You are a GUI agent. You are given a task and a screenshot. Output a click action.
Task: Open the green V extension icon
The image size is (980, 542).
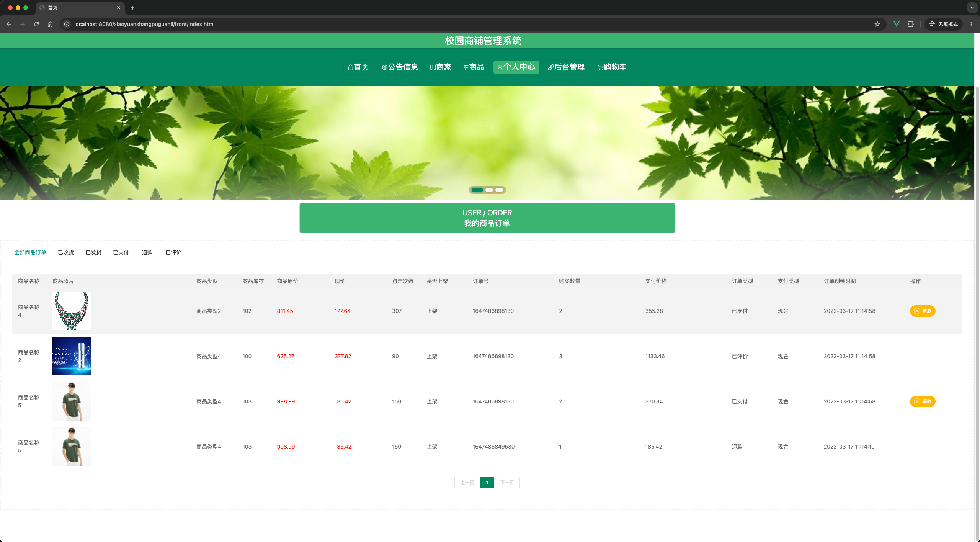click(896, 24)
